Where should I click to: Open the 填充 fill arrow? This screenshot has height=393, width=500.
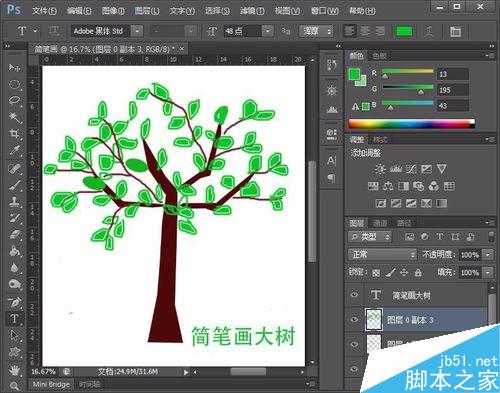(488, 273)
